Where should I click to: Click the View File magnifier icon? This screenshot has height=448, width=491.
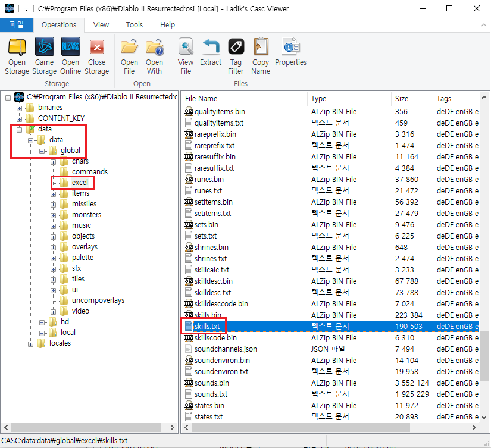(x=186, y=47)
